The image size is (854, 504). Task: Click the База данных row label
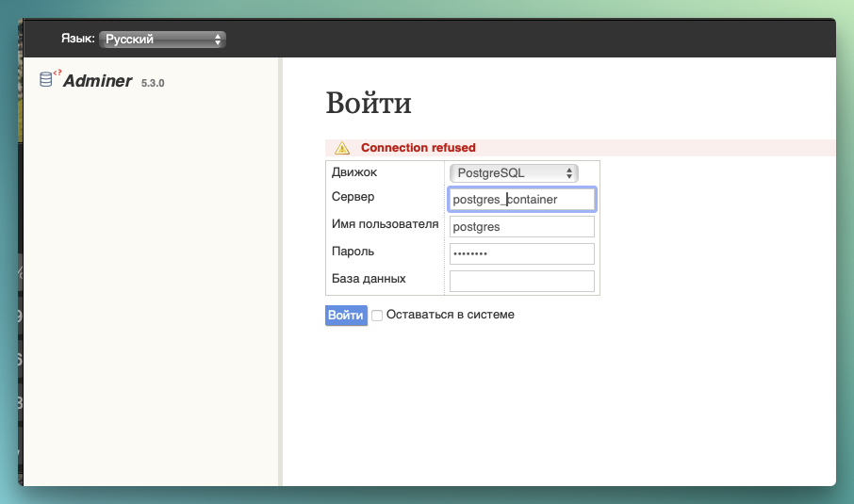(369, 278)
